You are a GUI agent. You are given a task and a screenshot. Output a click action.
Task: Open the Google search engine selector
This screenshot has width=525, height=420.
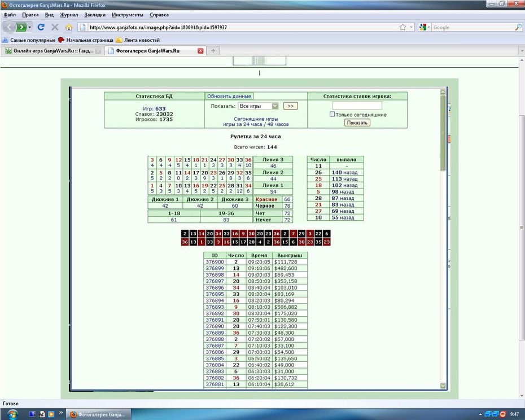(x=424, y=27)
